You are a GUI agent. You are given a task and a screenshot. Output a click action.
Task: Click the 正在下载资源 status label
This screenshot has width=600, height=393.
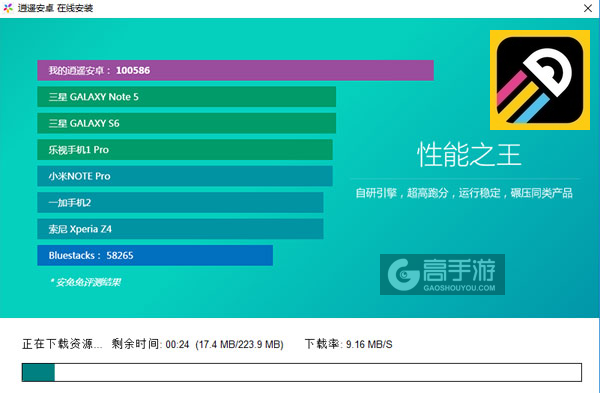click(x=62, y=344)
